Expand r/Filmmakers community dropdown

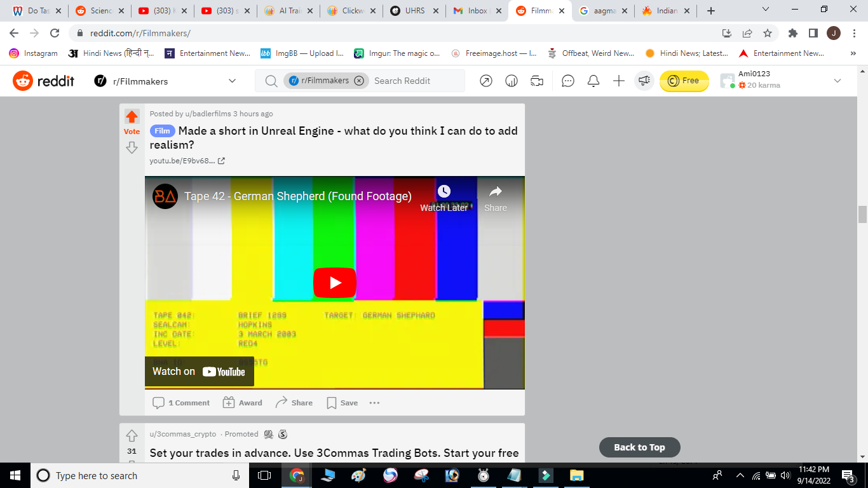pos(232,81)
